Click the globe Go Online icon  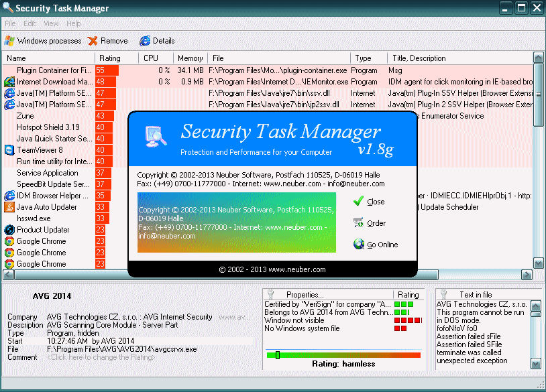coord(358,244)
